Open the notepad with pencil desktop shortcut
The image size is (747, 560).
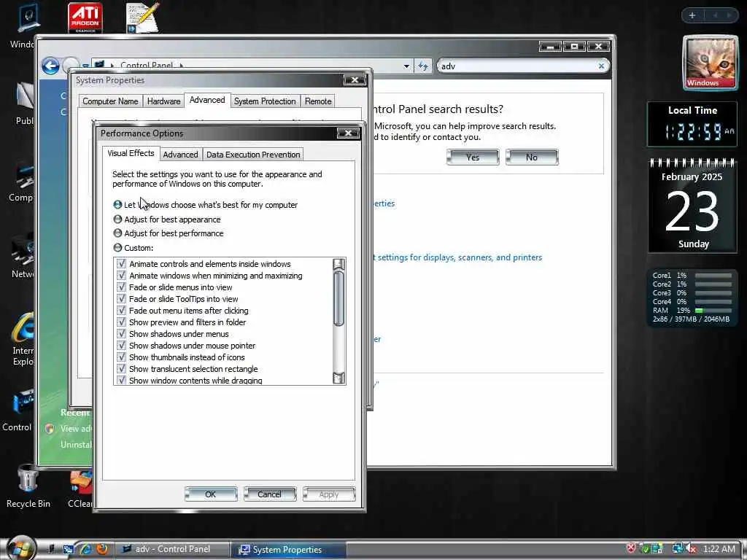click(x=142, y=17)
